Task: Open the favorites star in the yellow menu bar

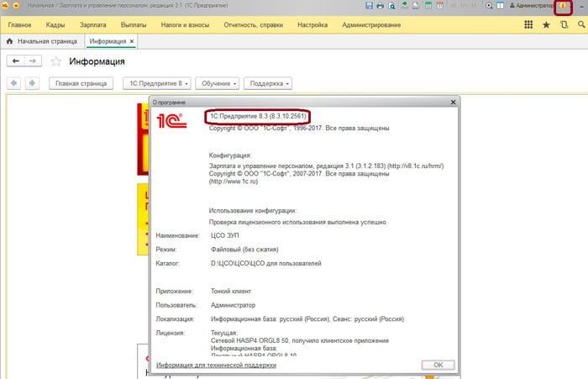Action: (x=546, y=25)
